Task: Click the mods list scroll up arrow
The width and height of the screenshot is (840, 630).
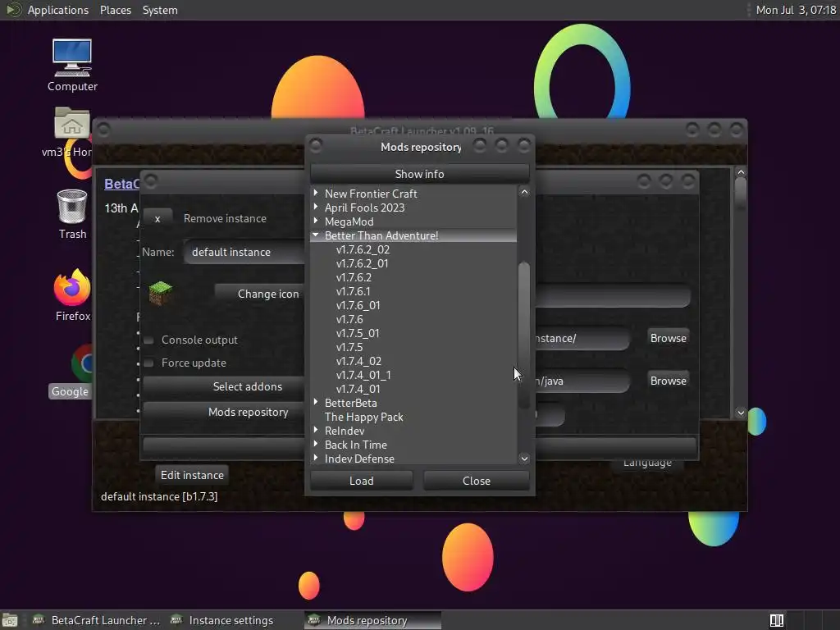Action: pyautogui.click(x=524, y=192)
